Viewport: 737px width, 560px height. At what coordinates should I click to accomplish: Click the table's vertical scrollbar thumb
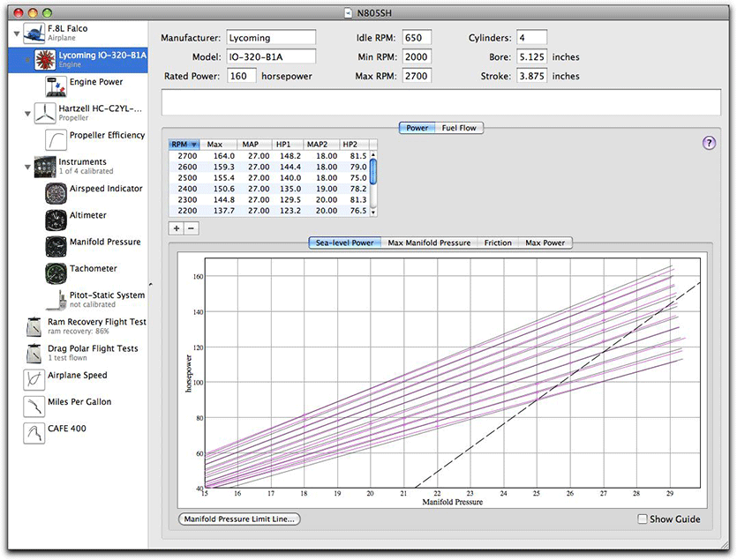click(373, 171)
